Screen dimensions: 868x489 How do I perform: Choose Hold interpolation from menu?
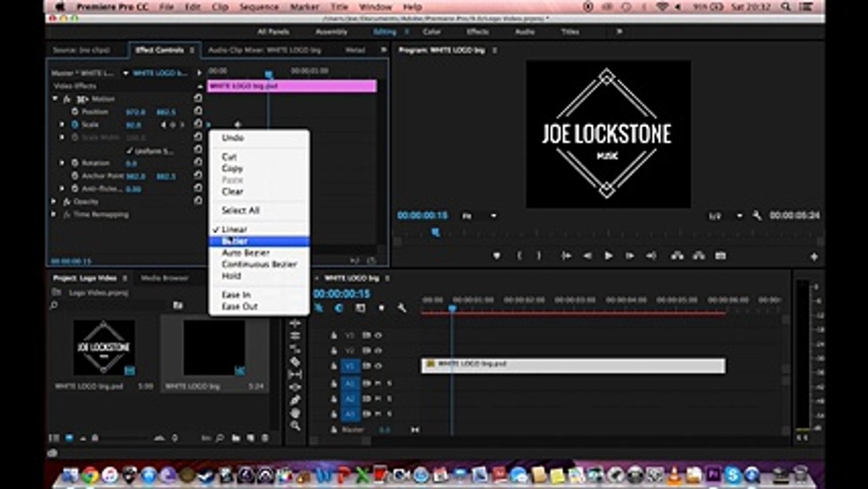pyautogui.click(x=259, y=276)
